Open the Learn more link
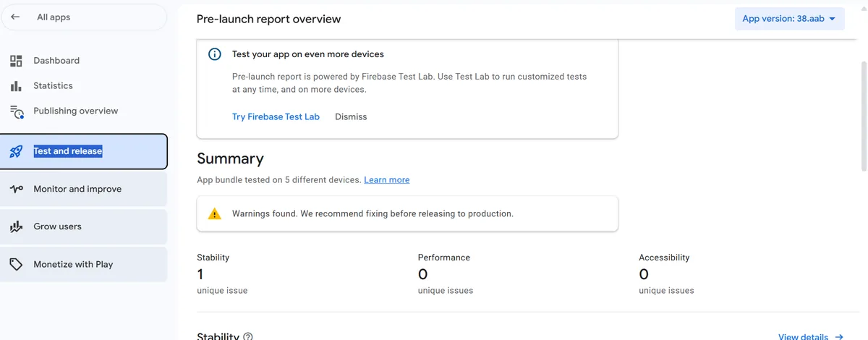868x340 pixels. [386, 180]
